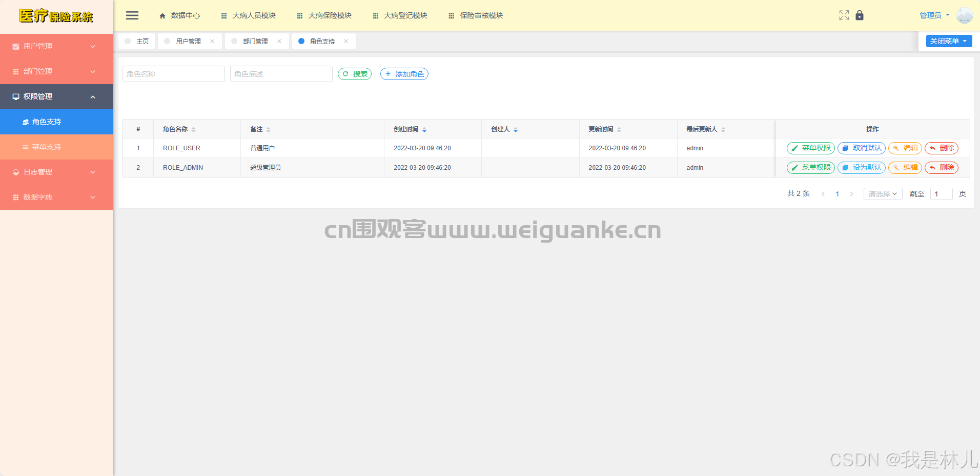
Task: Expand 数据字典 sidebar menu
Action: (56, 197)
